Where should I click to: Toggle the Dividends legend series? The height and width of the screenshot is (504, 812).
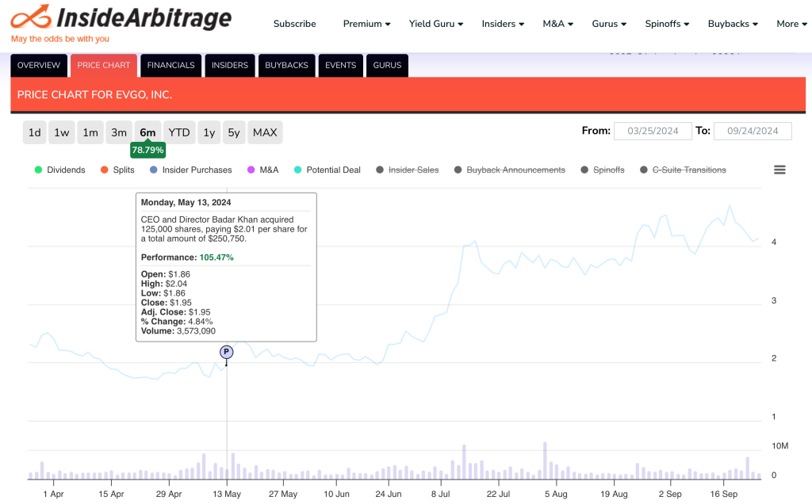59,170
